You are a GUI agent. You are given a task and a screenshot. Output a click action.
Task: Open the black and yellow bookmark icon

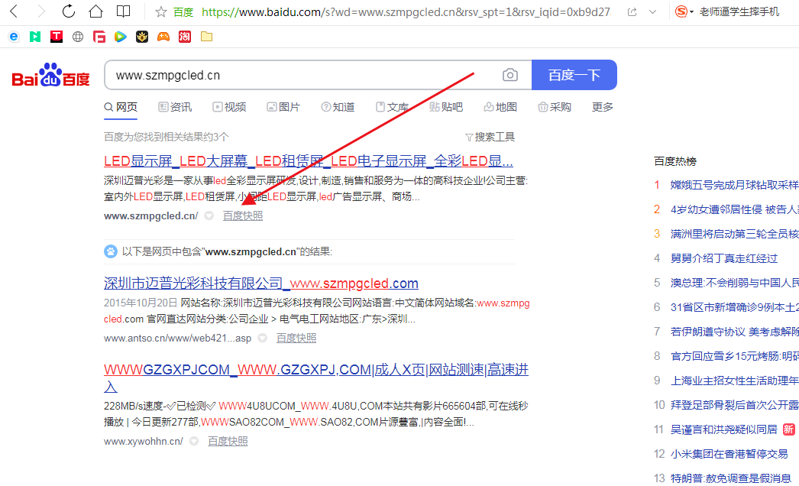click(142, 37)
